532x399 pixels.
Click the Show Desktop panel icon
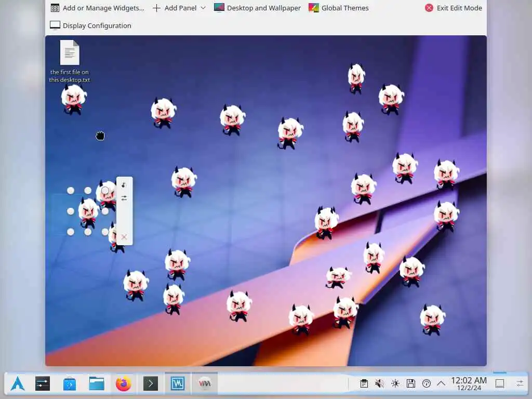coord(500,384)
